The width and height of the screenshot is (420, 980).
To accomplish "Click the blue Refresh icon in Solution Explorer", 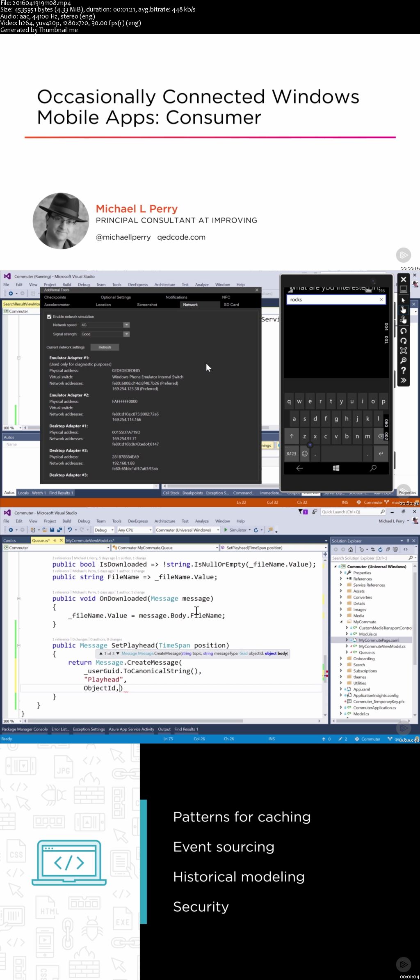I will click(x=380, y=549).
